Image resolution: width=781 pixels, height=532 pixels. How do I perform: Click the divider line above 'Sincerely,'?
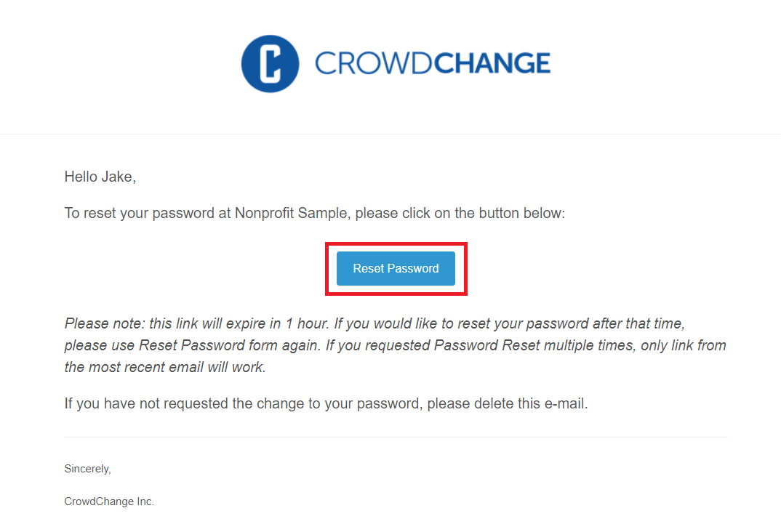[396, 437]
